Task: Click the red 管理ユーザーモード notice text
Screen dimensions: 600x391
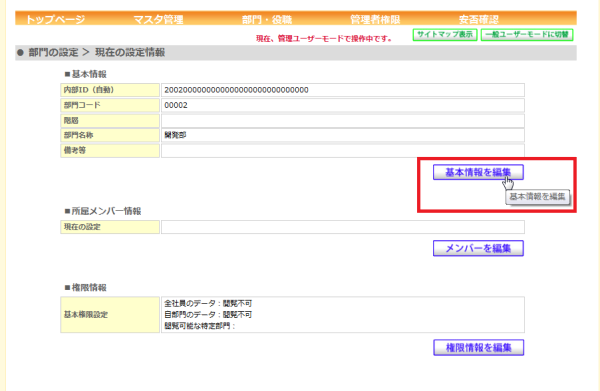Action: (x=324, y=39)
